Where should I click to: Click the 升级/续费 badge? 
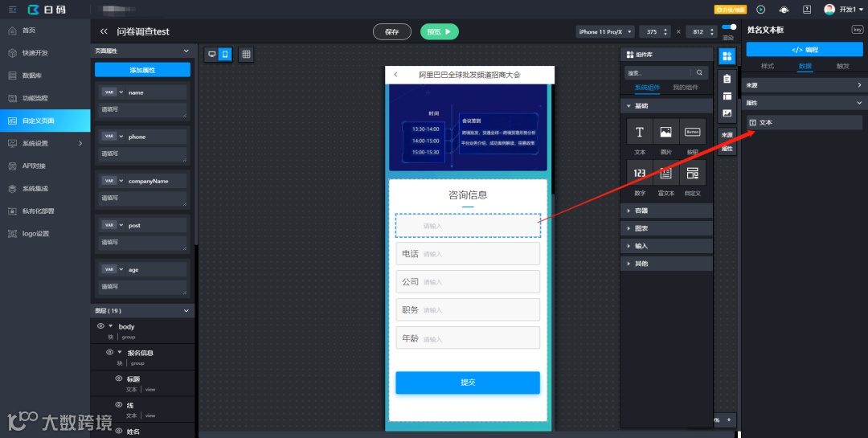pos(730,10)
